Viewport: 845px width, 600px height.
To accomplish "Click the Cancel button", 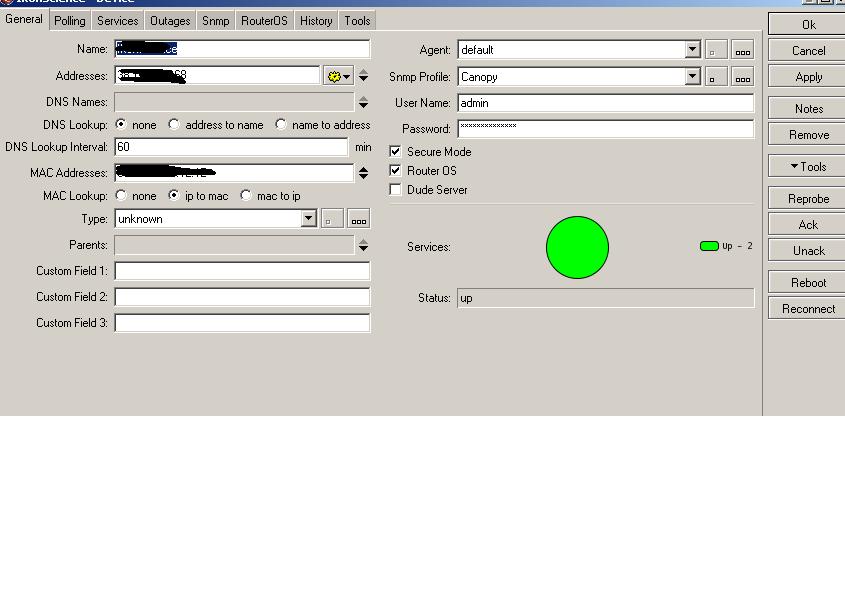I will [808, 51].
